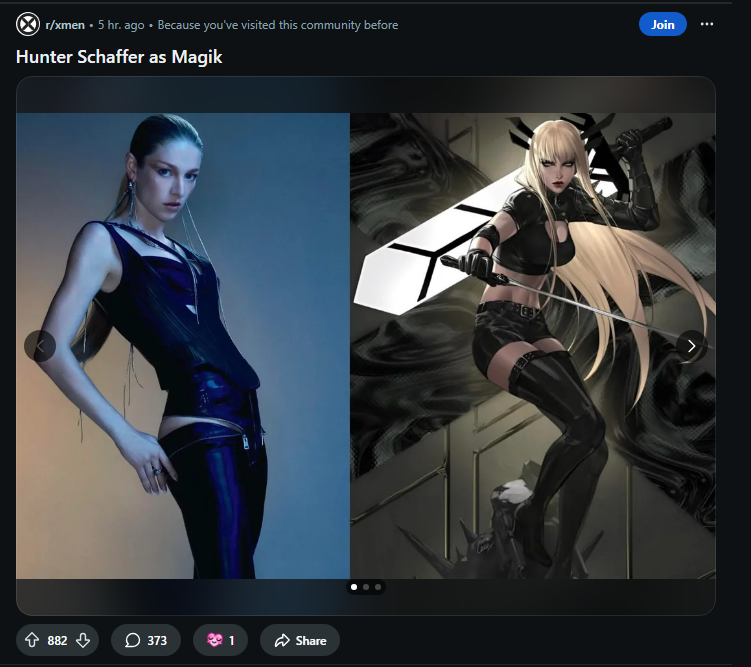Open the r/xmen community link
Viewport: 751px width, 667px height.
65,25
